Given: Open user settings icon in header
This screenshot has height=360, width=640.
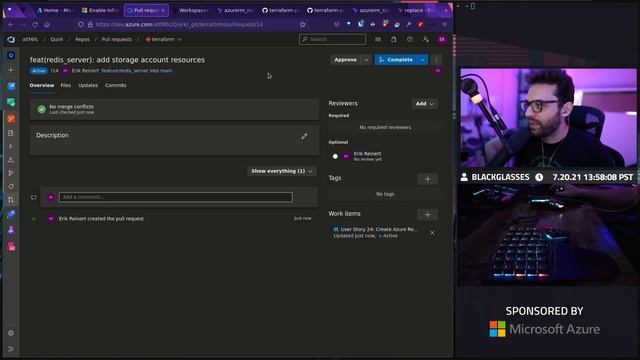Looking at the screenshot, I should (426, 40).
